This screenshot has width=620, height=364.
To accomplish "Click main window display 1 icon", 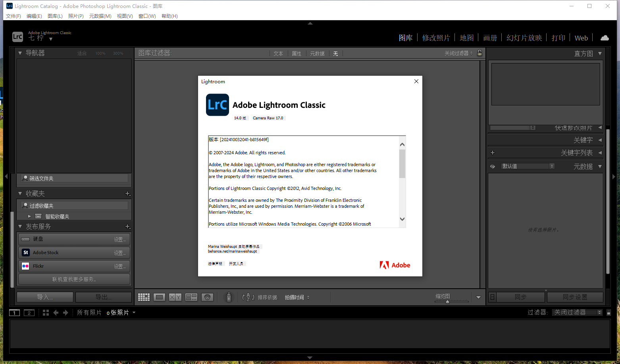I will [14, 312].
